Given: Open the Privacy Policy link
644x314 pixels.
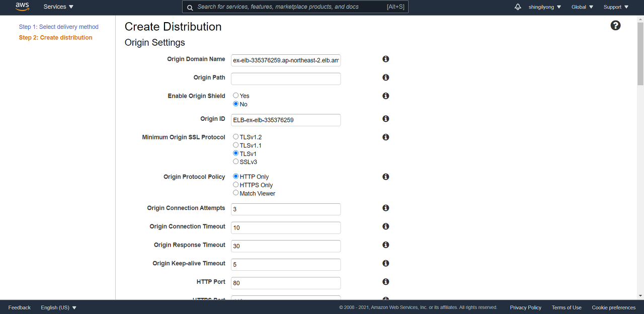Looking at the screenshot, I should [x=526, y=307].
